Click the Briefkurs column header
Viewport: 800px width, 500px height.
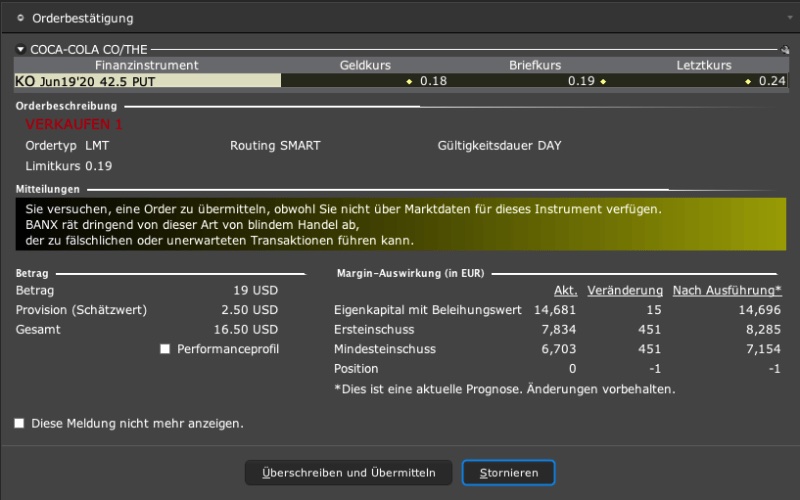[x=535, y=65]
